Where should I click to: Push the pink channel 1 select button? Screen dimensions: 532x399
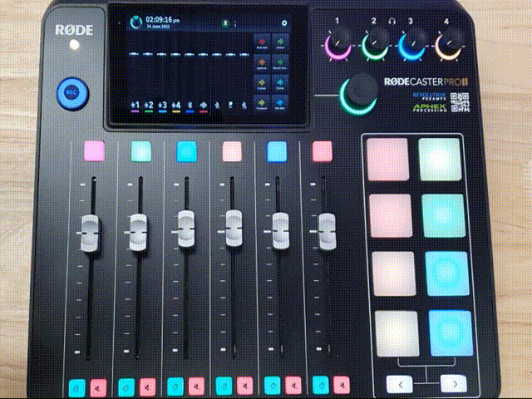(94, 151)
